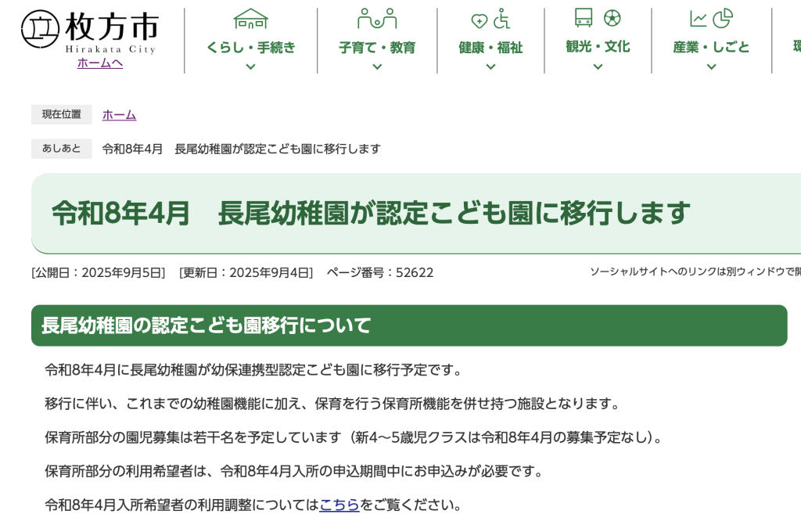Expand the chevron under 産業・しごと

coord(711,67)
